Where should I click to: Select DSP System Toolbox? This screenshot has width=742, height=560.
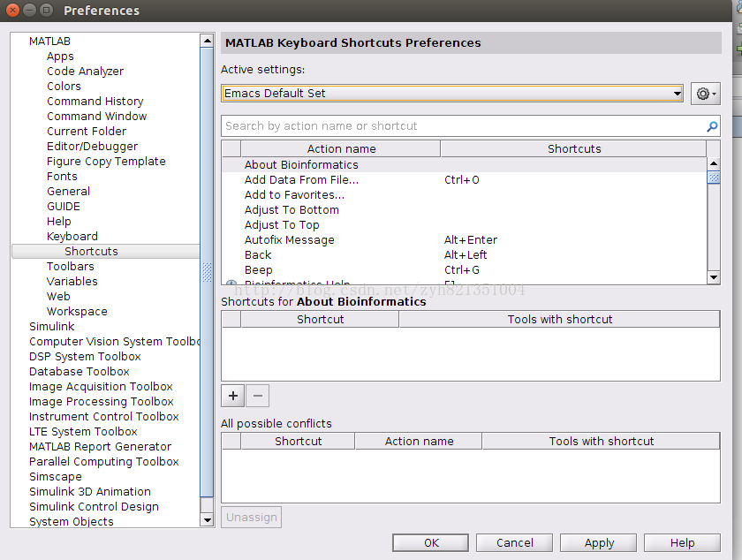pos(85,357)
